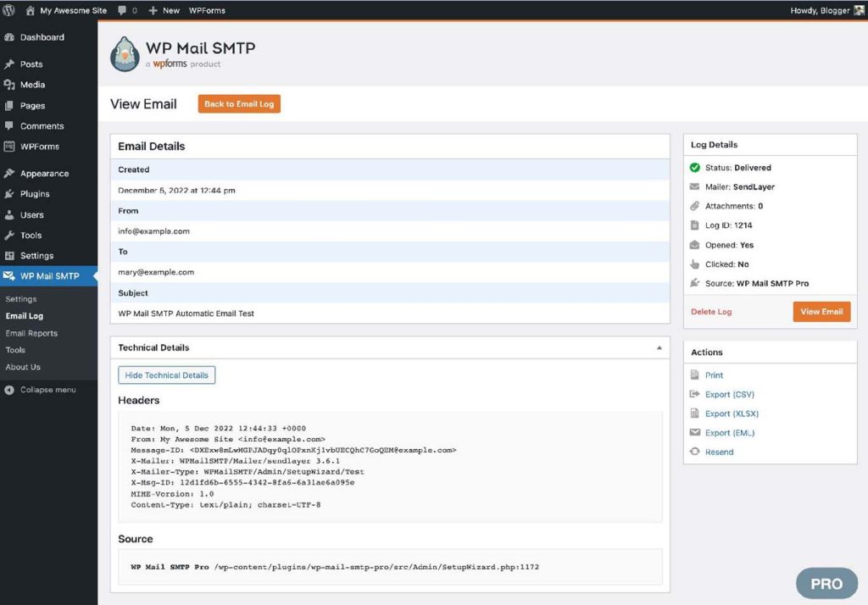
Task: Click the Print link
Action: tap(714, 375)
